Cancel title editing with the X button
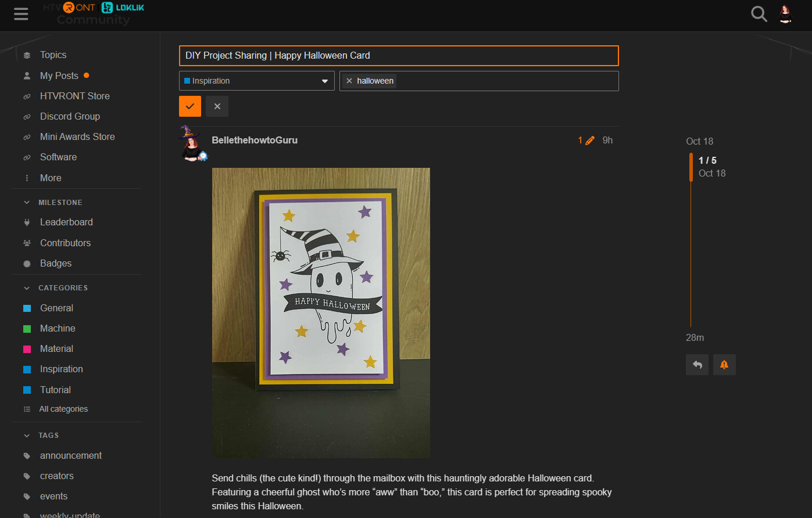 pos(217,106)
